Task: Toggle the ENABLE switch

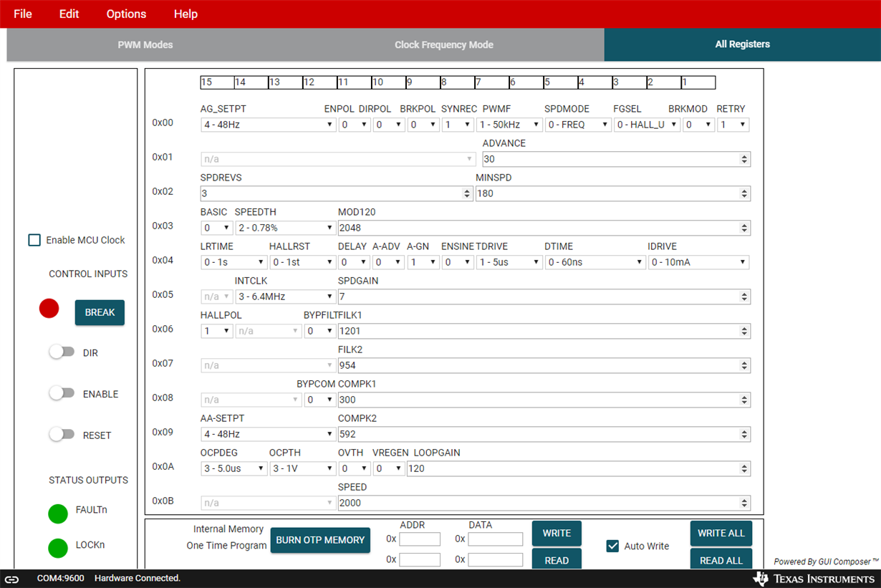Action: coord(62,393)
